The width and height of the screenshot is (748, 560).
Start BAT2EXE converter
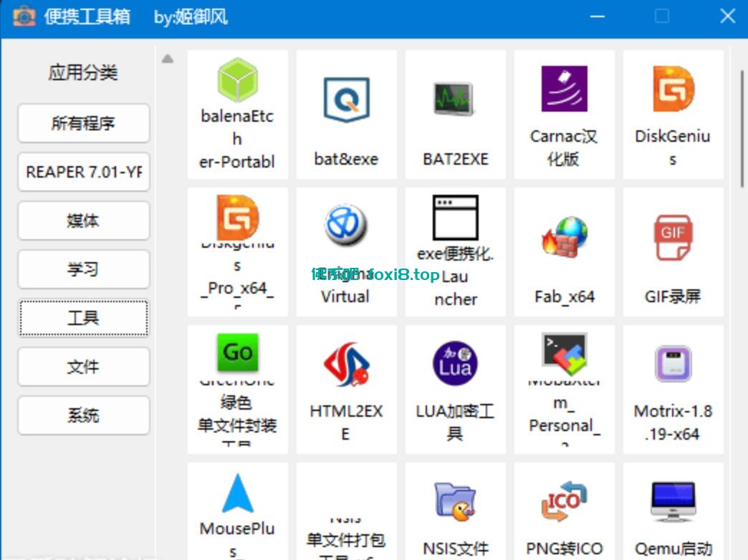pos(455,111)
